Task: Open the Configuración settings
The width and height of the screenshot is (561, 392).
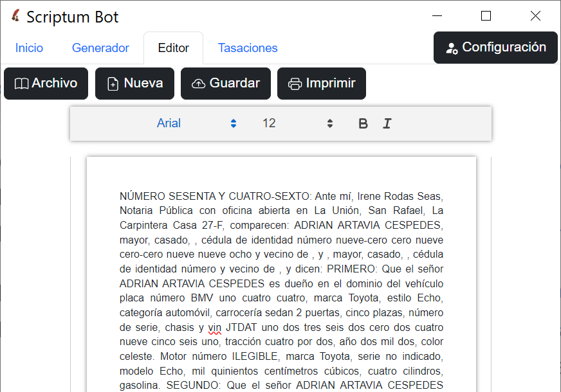Action: pyautogui.click(x=495, y=48)
